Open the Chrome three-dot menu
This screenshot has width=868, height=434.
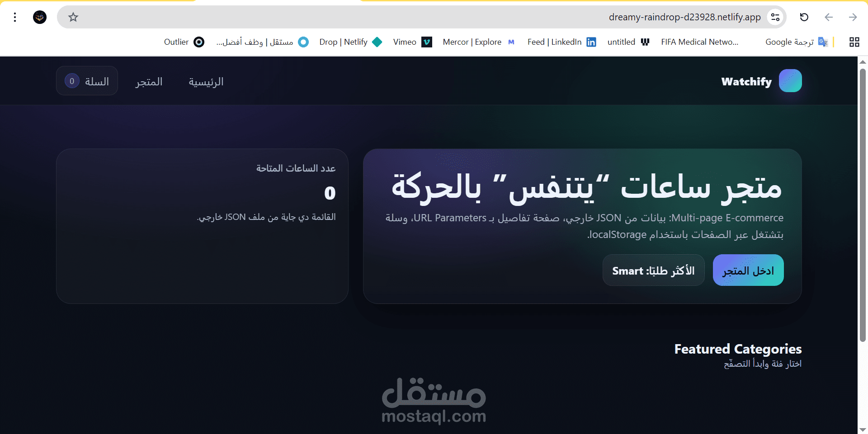click(x=15, y=17)
